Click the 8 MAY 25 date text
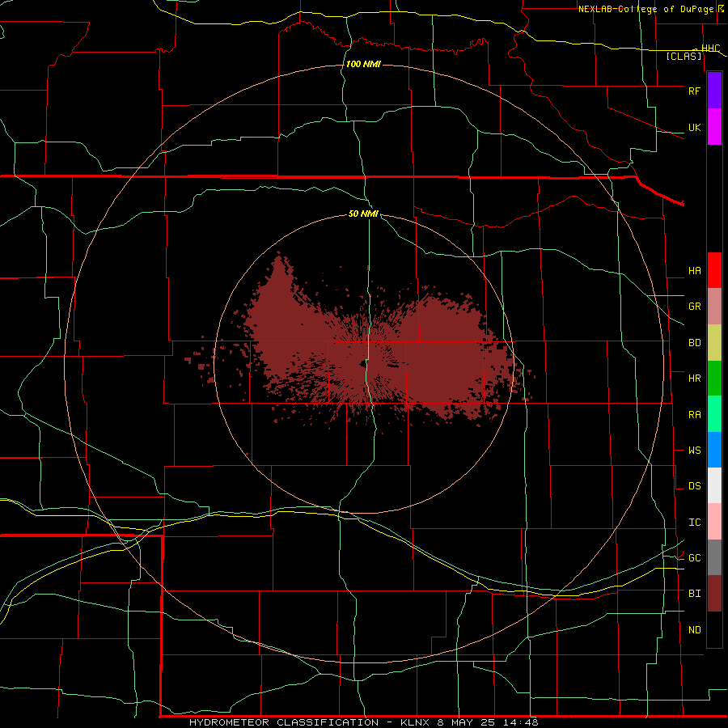Image resolution: width=728 pixels, height=728 pixels. coord(465,722)
